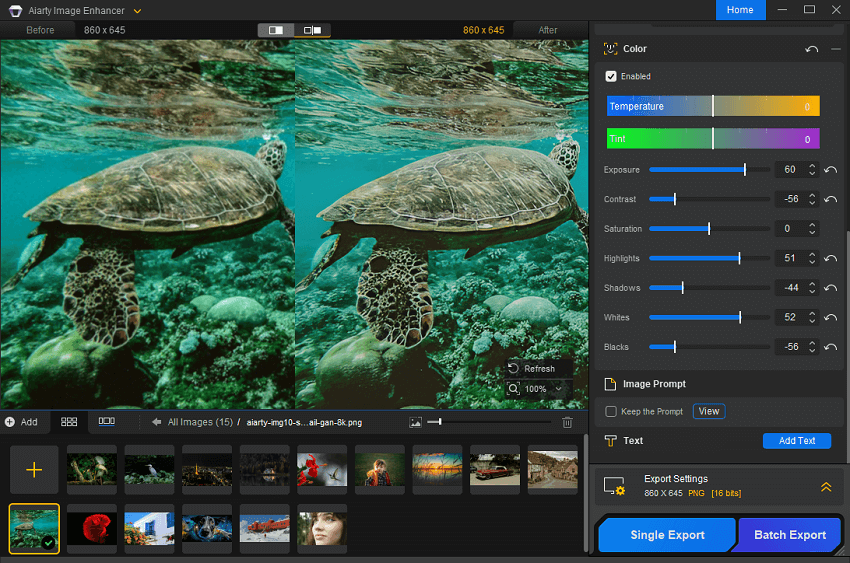Click the Contrast slider handle

point(674,199)
